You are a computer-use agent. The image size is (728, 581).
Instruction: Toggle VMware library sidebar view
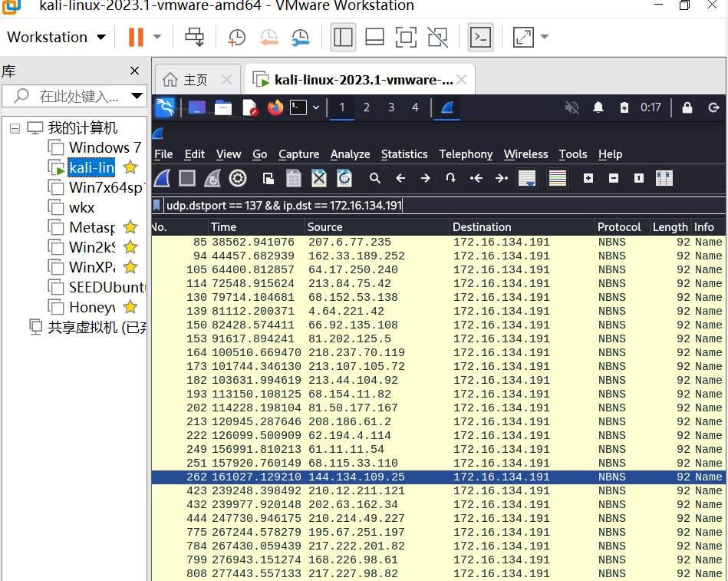click(343, 37)
